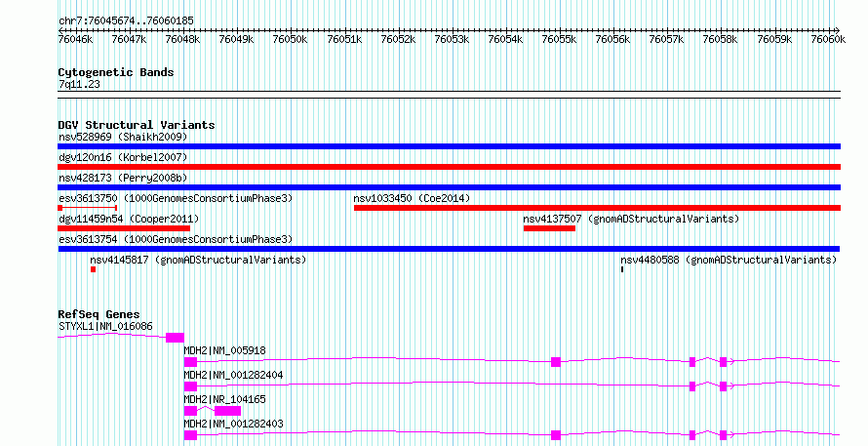Image resolution: width=868 pixels, height=446 pixels.
Task: Click the nsv1033450 (Coe2014) label
Action: [x=412, y=198]
